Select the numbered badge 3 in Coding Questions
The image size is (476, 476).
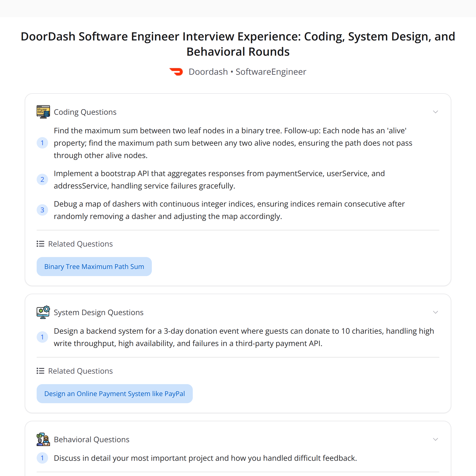pos(42,210)
